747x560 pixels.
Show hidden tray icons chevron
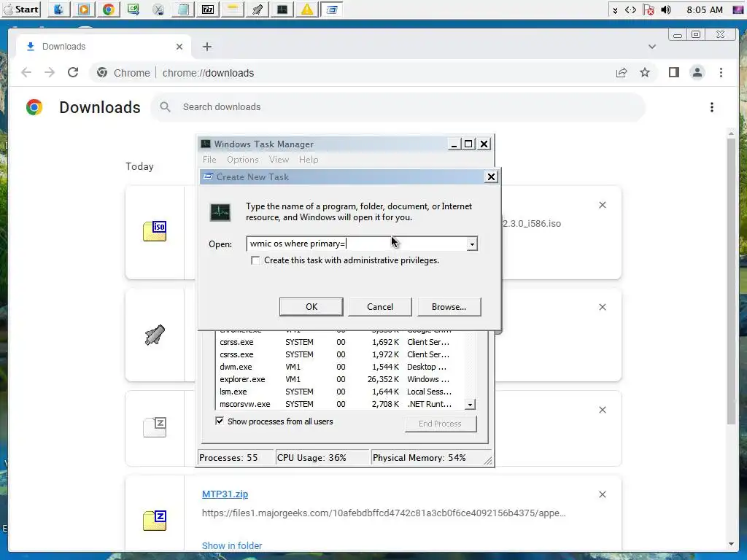click(x=615, y=10)
